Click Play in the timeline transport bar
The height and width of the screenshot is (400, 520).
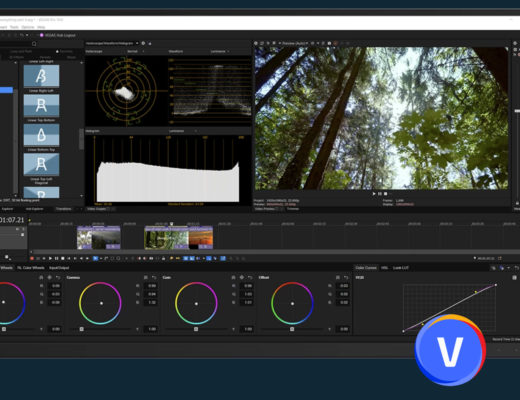click(x=50, y=258)
